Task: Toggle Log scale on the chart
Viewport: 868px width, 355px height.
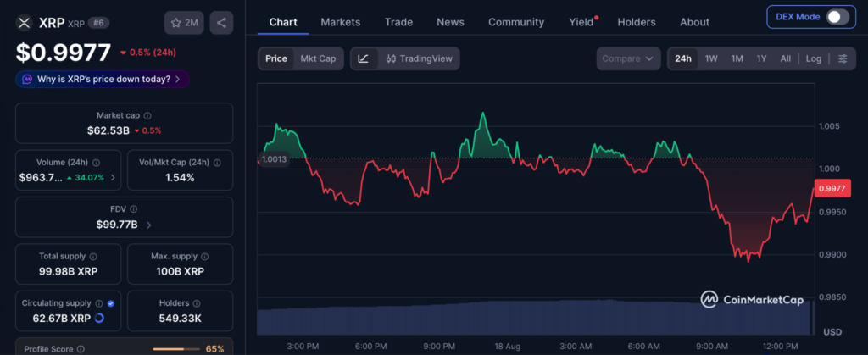Action: 813,58
